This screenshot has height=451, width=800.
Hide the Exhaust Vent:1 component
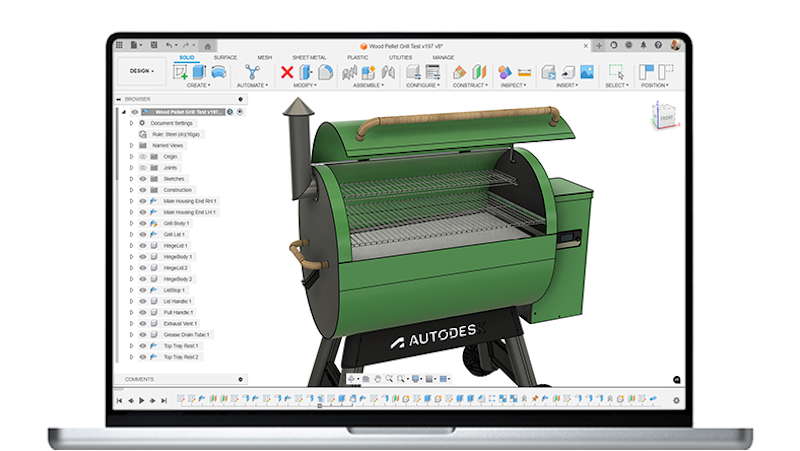tap(143, 323)
